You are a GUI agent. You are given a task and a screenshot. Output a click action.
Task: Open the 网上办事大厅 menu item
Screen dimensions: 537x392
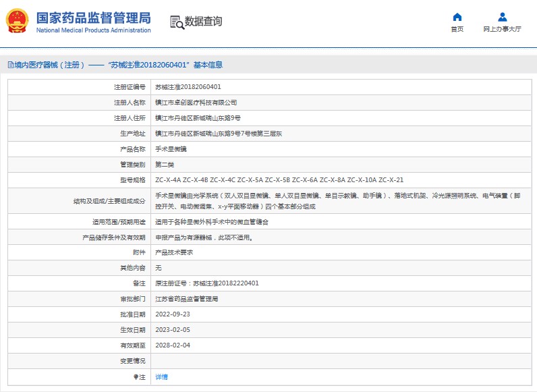[x=502, y=29]
